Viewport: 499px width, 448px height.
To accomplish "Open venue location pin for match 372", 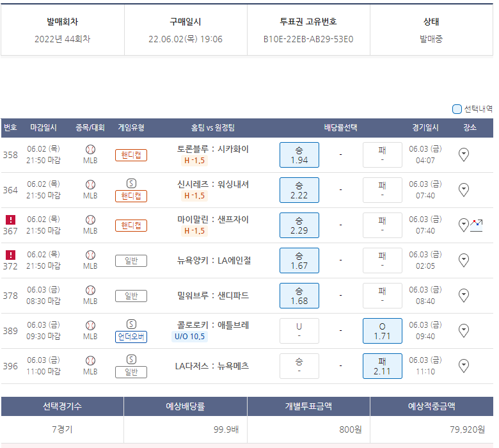I will (464, 260).
